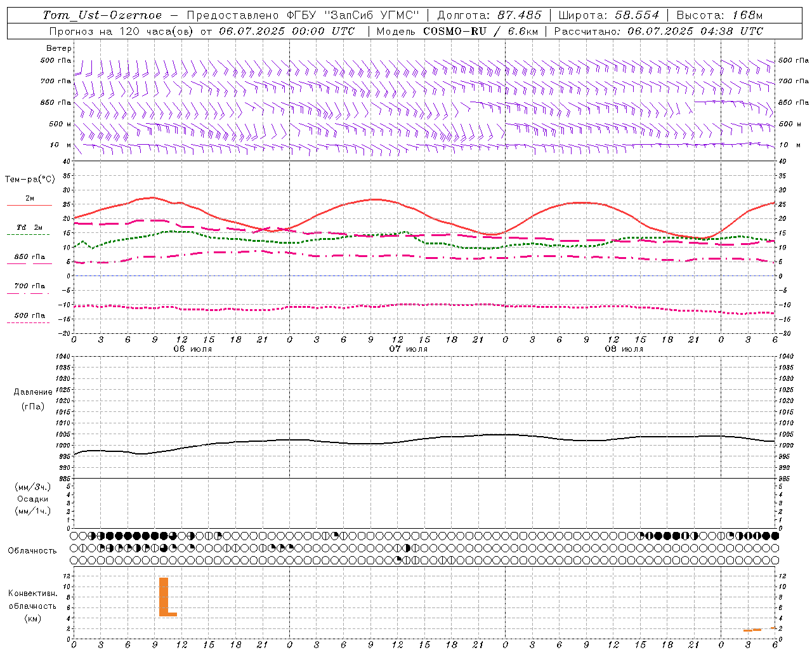Click the tall orange convective cloud bar
This screenshot has height=650, width=812.
pyautogui.click(x=164, y=596)
